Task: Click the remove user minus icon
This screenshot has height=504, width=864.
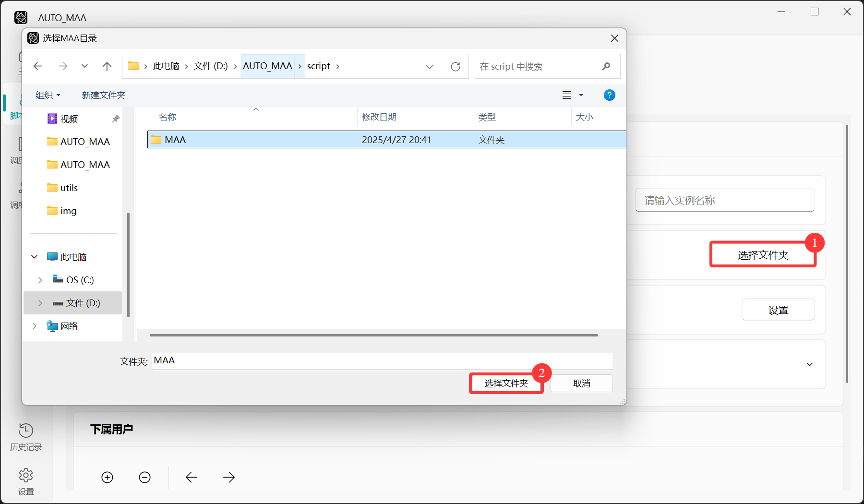Action: coord(144,477)
